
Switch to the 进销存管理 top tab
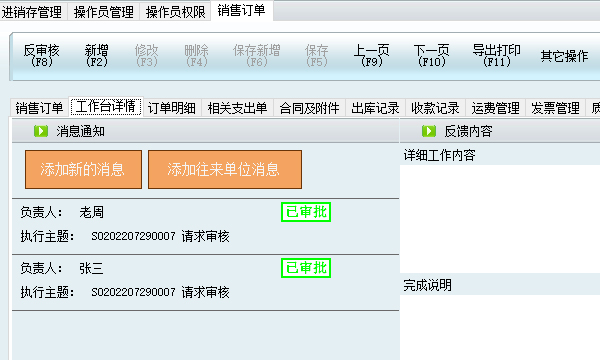point(32,12)
